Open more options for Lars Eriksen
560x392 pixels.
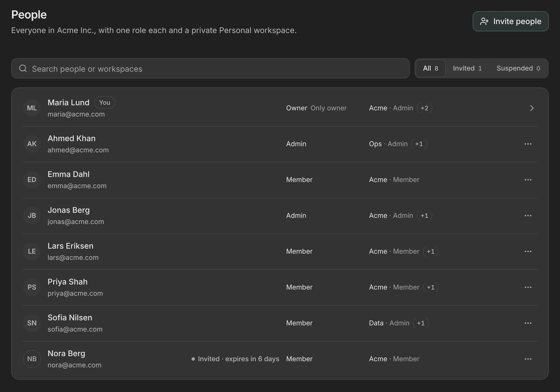528,251
